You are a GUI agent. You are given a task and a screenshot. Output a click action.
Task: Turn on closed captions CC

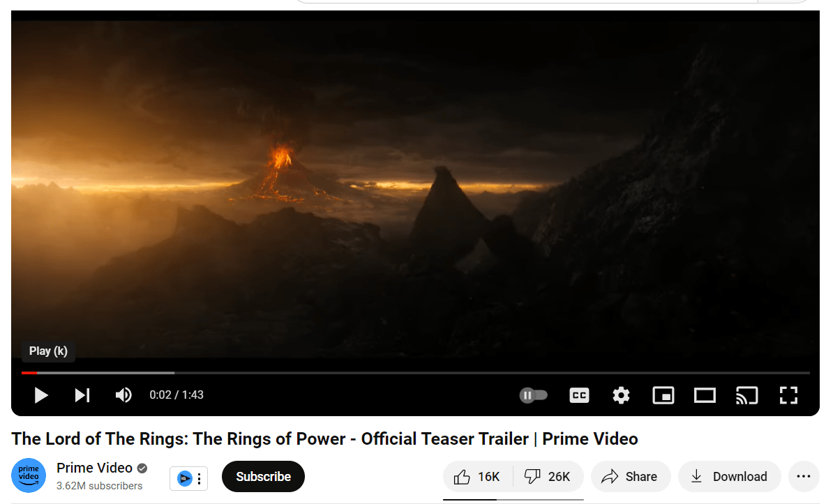[x=579, y=395]
